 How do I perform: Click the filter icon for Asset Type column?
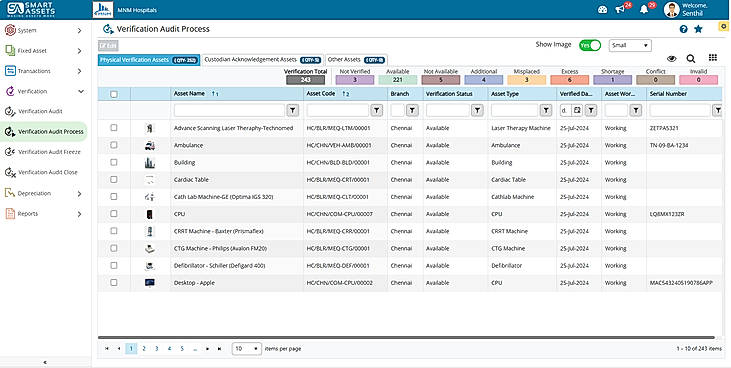(x=545, y=110)
